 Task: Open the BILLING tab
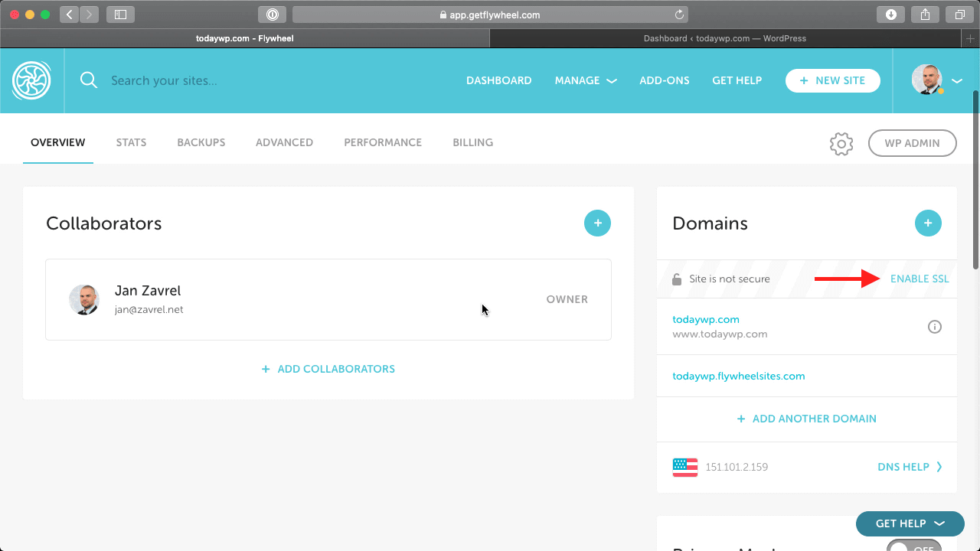pos(472,142)
